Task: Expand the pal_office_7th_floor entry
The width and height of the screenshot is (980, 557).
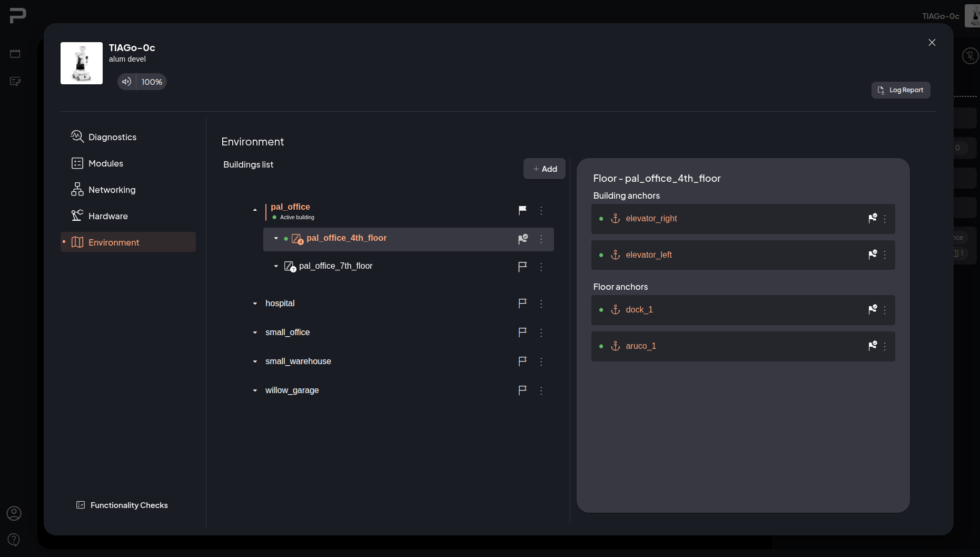Action: pos(276,266)
